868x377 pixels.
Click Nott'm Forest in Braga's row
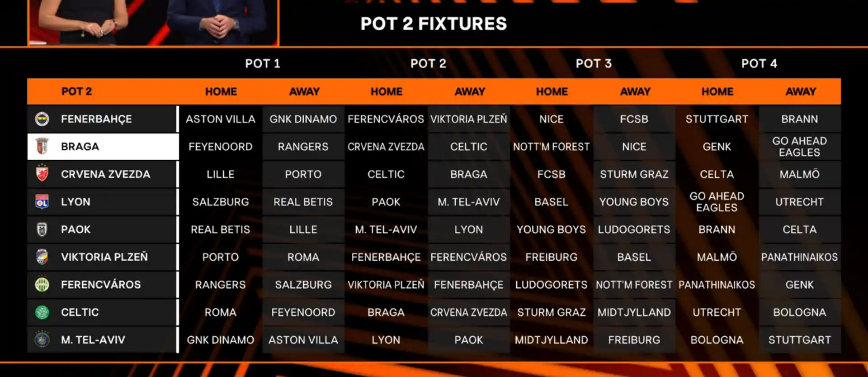tap(551, 147)
